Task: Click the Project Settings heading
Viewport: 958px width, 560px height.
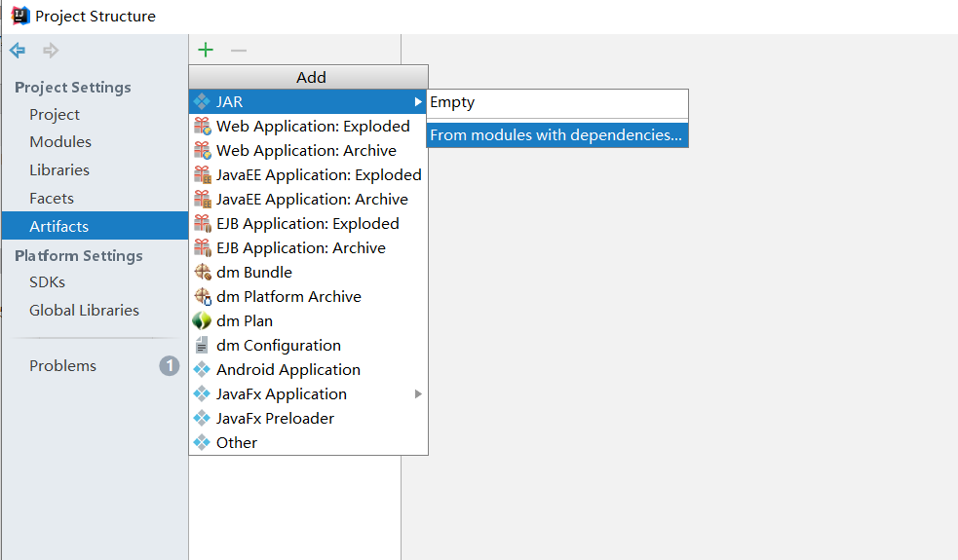Action: (x=73, y=88)
